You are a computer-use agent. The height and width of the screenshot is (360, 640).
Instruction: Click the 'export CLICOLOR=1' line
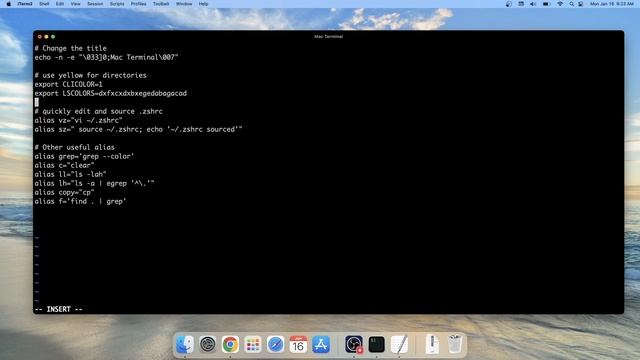69,84
